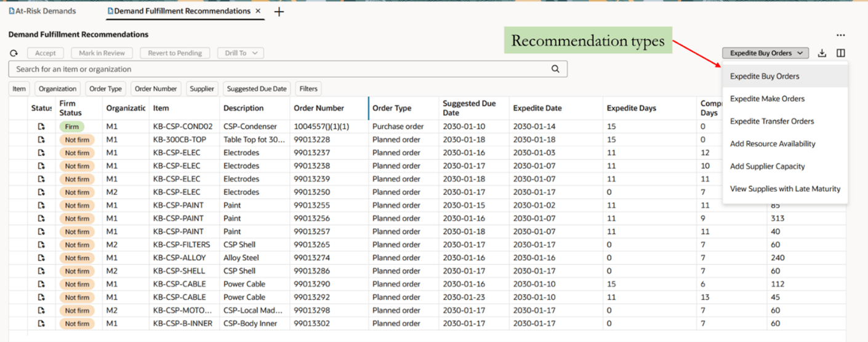The width and height of the screenshot is (868, 342).
Task: Click status icon for order 1004557()(1)(1)
Action: (41, 126)
